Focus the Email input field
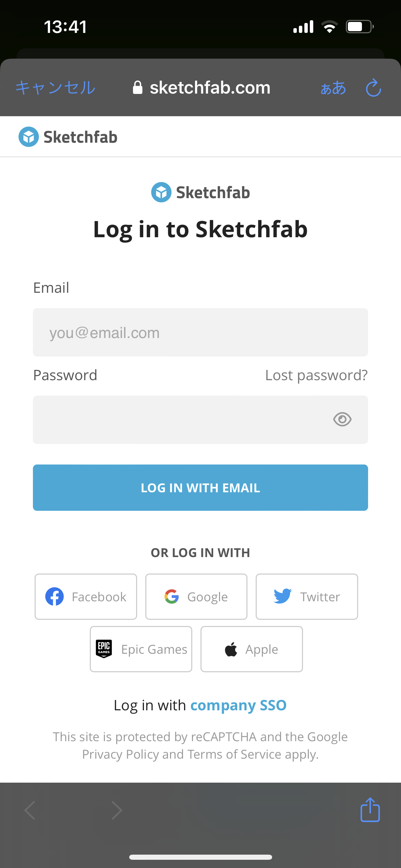Screen dimensions: 401x868 (x=200, y=333)
